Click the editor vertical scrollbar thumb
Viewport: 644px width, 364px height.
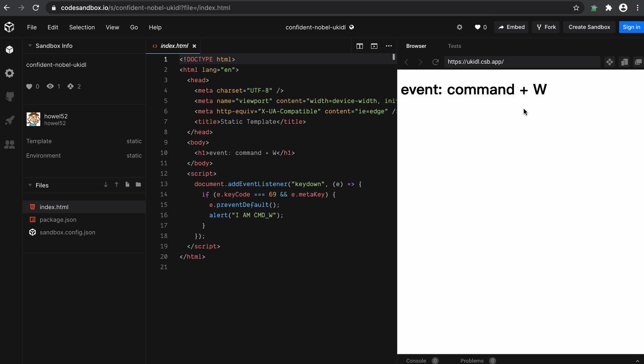coord(394,57)
